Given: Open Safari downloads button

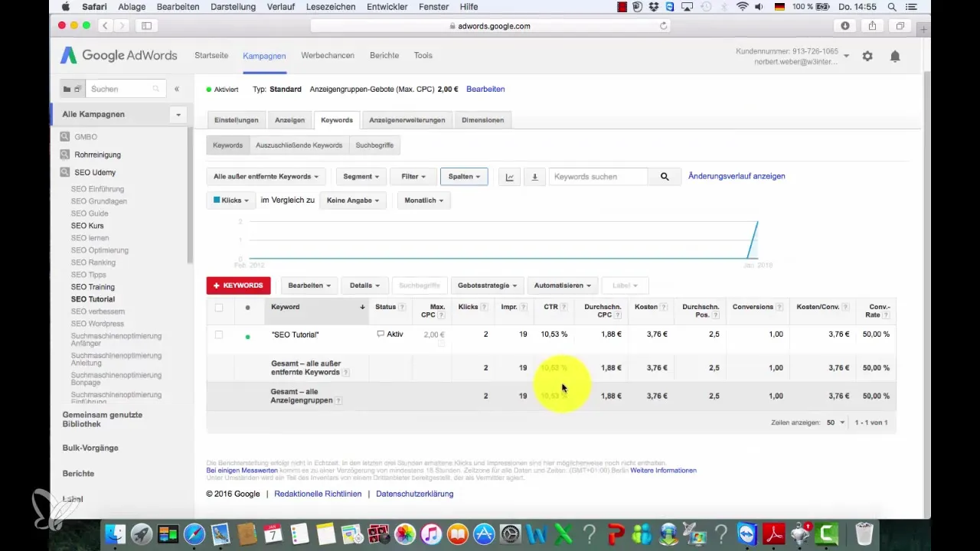Looking at the screenshot, I should (845, 25).
